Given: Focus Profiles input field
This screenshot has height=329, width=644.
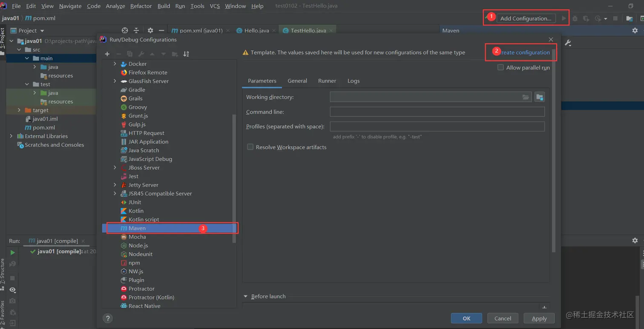Looking at the screenshot, I should click(437, 127).
